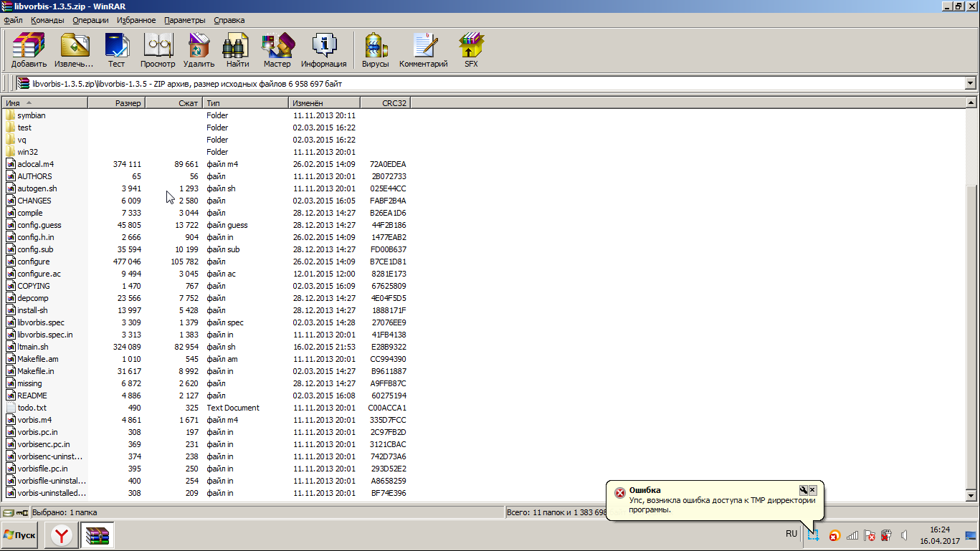Select the win32 folder icon

tap(10, 152)
